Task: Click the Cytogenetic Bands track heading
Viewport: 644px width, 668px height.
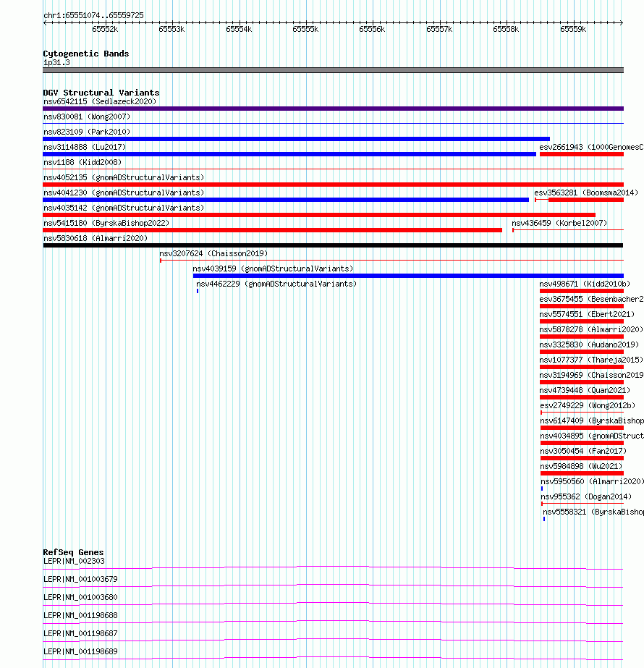Action: pos(85,54)
